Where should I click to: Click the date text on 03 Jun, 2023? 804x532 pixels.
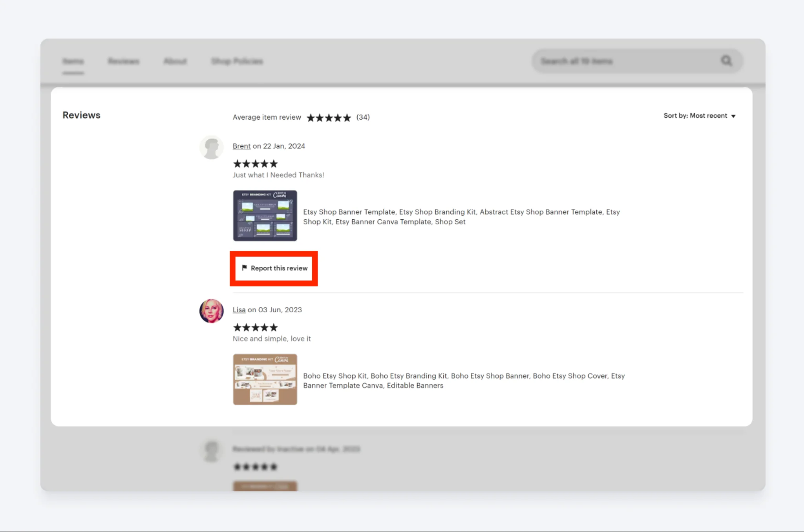coord(275,310)
